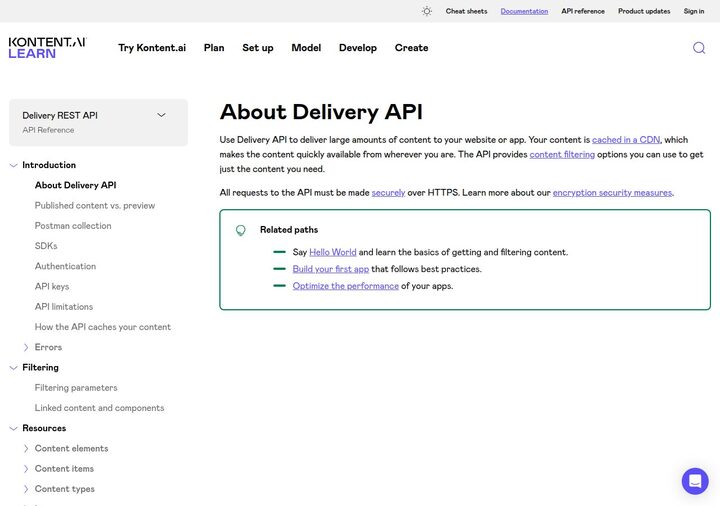This screenshot has height=506, width=720.
Task: Open the SDKs sidebar entry
Action: coord(46,246)
